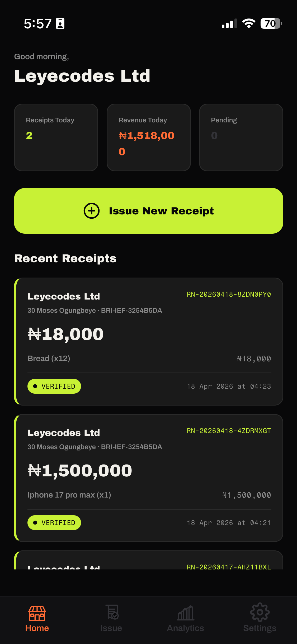Tap receipt number RN-20260418-4ZDRMXGT
Screen dimensions: 297x644
229,431
